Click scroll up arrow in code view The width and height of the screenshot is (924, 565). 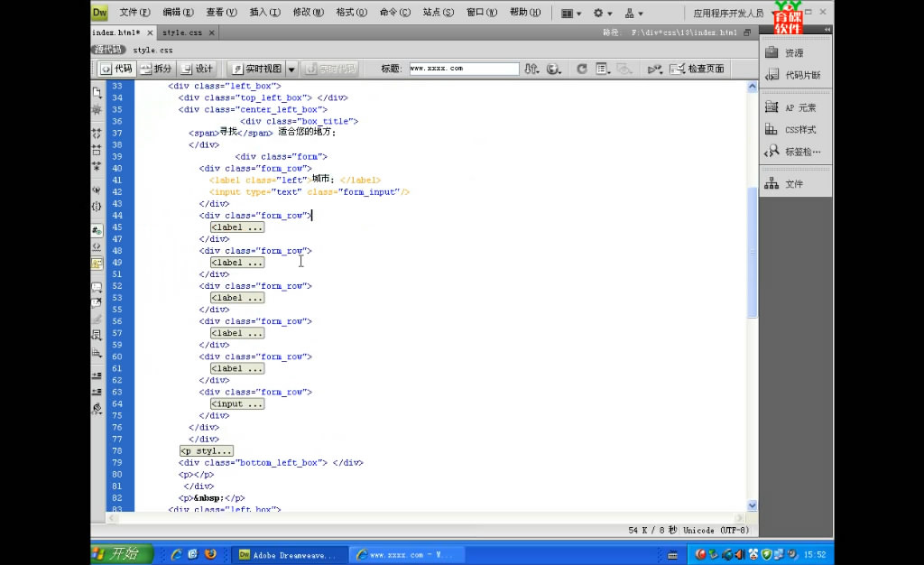(752, 87)
